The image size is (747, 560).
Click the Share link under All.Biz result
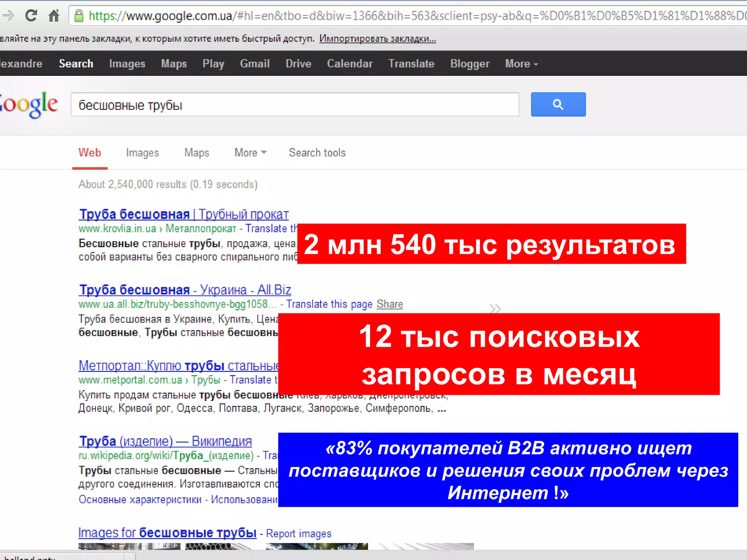click(390, 304)
